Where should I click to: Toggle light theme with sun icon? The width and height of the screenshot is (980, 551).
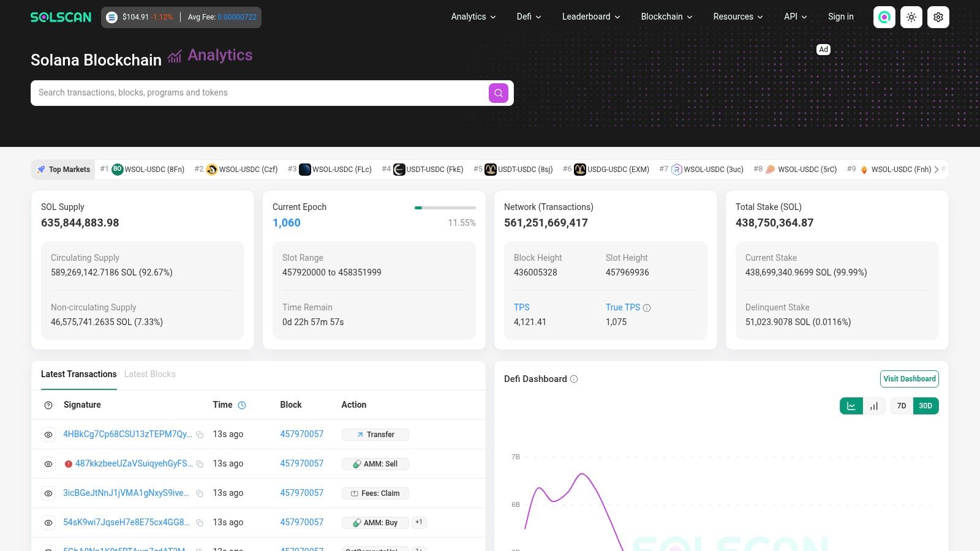(911, 17)
